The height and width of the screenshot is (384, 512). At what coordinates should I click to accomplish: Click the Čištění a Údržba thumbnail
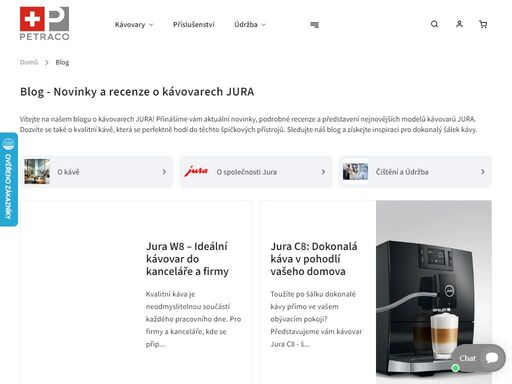pos(355,171)
